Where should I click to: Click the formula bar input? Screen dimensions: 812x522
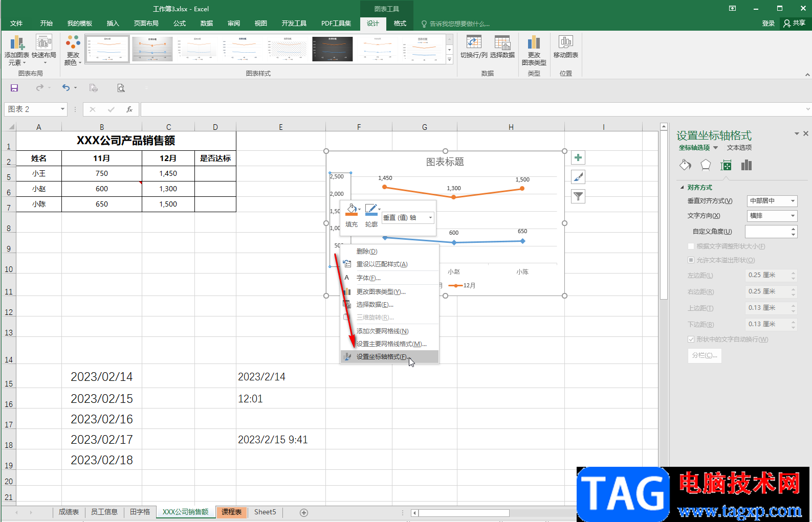[473, 109]
